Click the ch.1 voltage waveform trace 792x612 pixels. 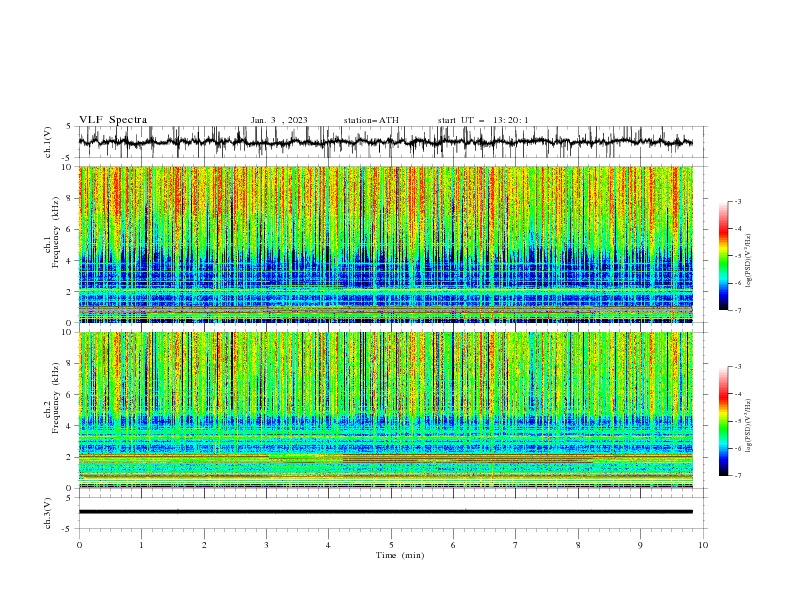(x=385, y=142)
